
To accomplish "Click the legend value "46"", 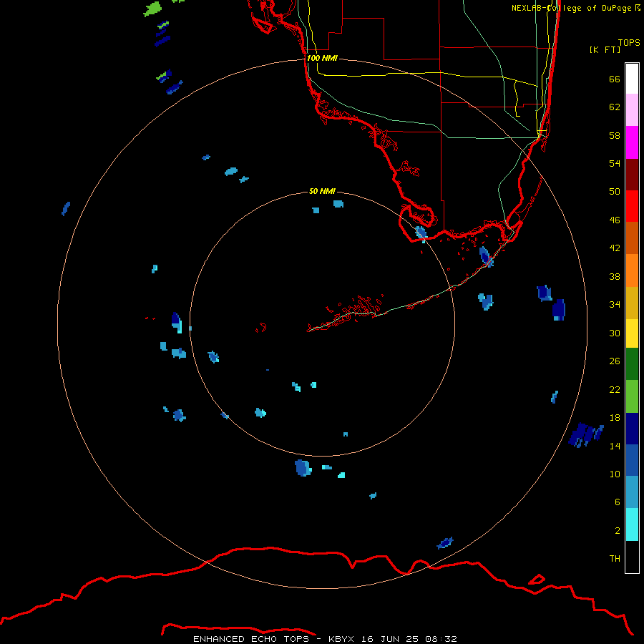I will coord(615,220).
